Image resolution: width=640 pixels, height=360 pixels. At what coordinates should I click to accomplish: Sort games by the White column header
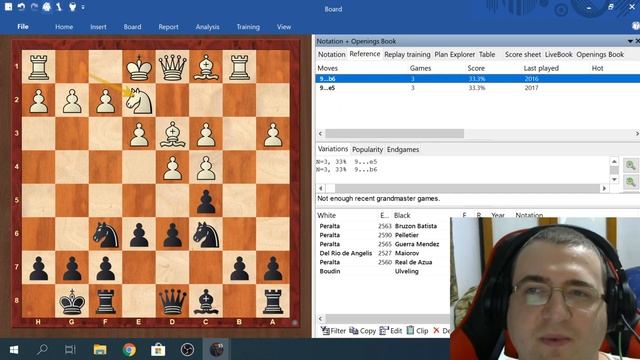(327, 215)
